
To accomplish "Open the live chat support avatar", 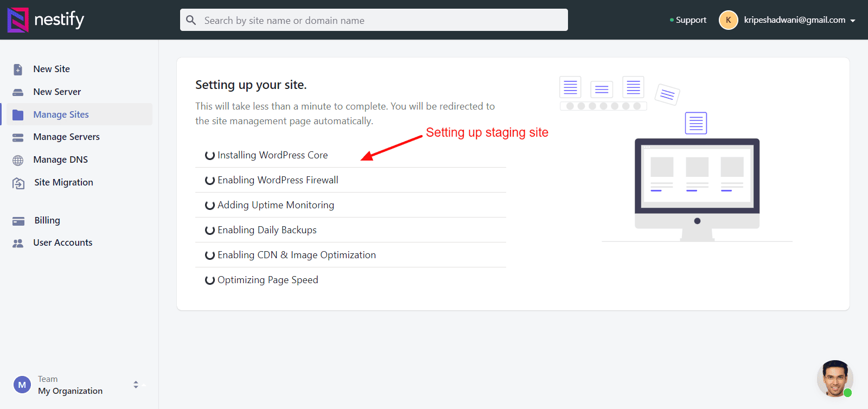I will [834, 379].
